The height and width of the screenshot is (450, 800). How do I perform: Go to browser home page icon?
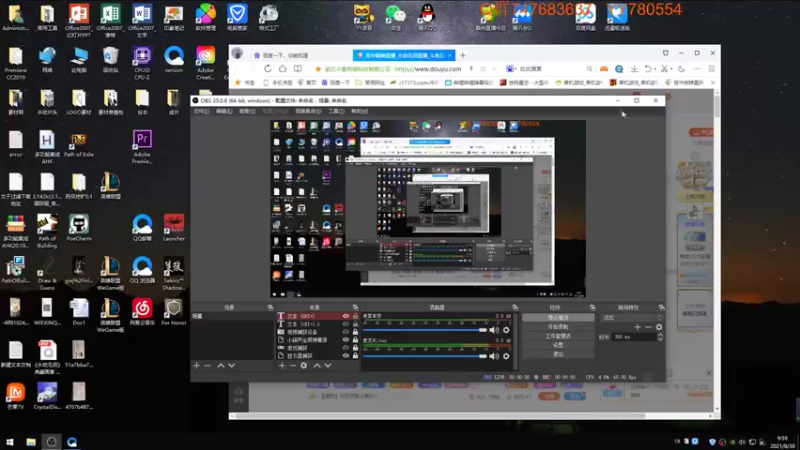point(282,69)
